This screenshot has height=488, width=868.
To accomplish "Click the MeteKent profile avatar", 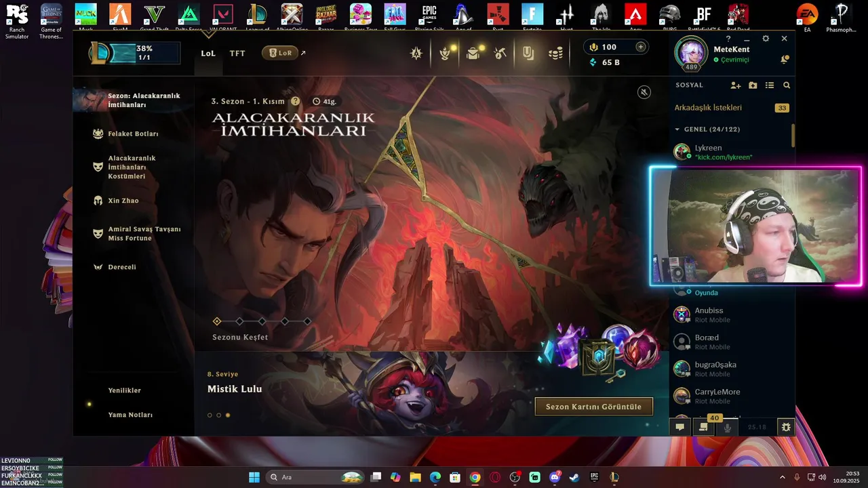I will (692, 54).
